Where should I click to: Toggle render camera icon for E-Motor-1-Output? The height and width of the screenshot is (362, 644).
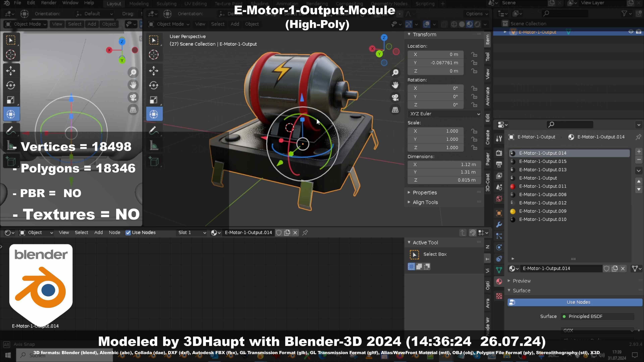[x=639, y=32]
